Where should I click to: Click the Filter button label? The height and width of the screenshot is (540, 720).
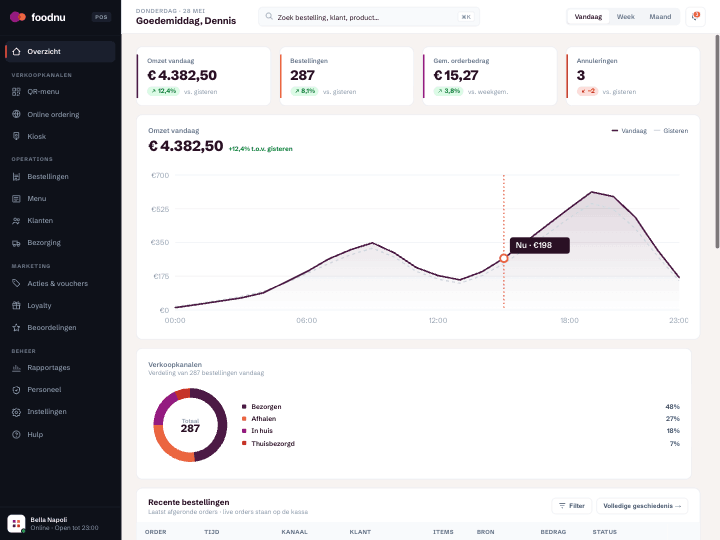(577, 506)
